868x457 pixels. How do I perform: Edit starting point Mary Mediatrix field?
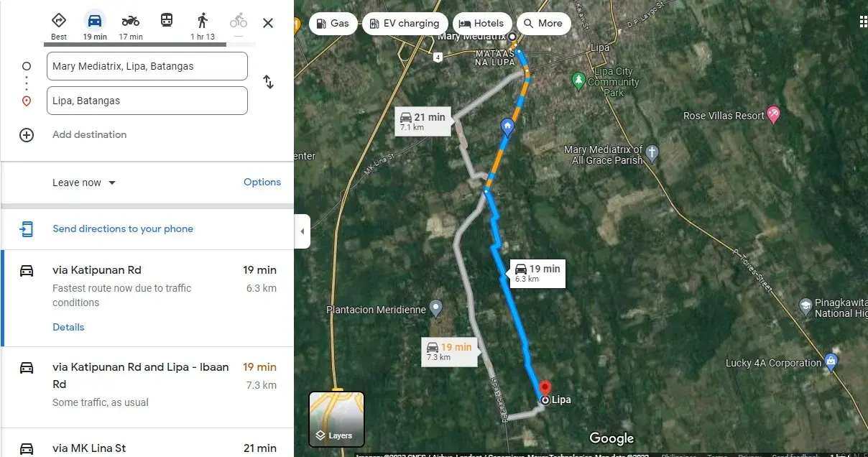147,66
